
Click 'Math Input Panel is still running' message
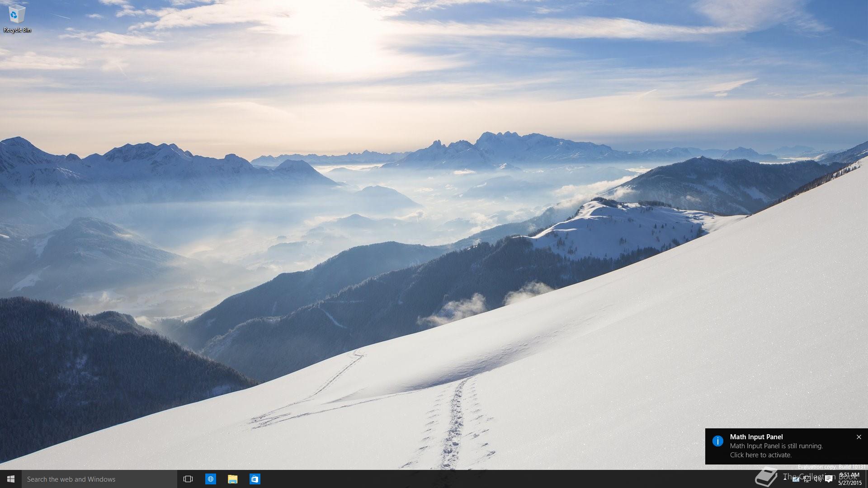click(776, 446)
